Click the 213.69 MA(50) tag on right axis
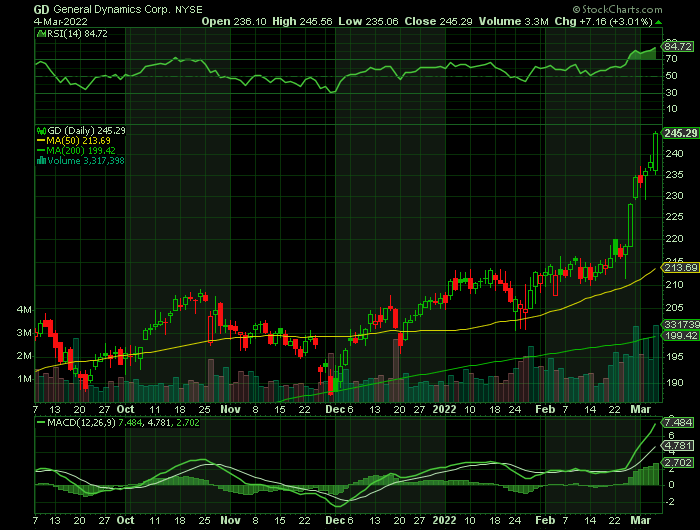Viewport: 700px width, 530px height. pyautogui.click(x=681, y=268)
